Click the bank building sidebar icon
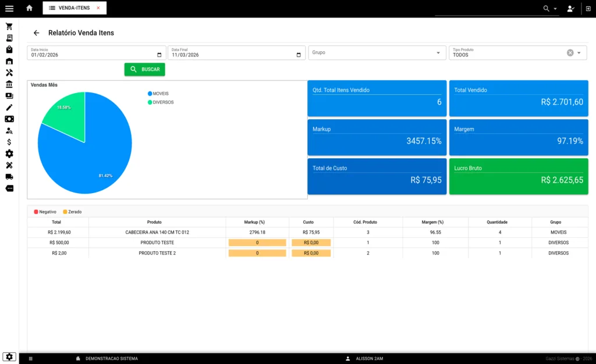596x364 pixels. click(9, 84)
